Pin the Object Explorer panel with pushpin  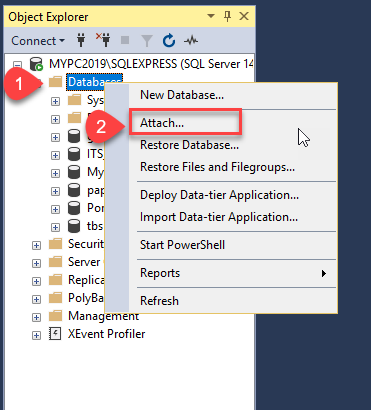pyautogui.click(x=227, y=16)
